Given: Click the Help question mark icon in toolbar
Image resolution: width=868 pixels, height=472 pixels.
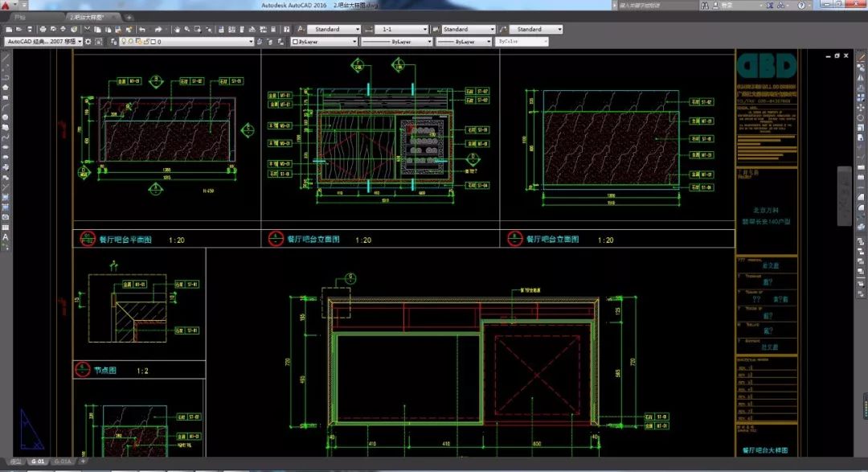Looking at the screenshot, I should coord(289,30).
